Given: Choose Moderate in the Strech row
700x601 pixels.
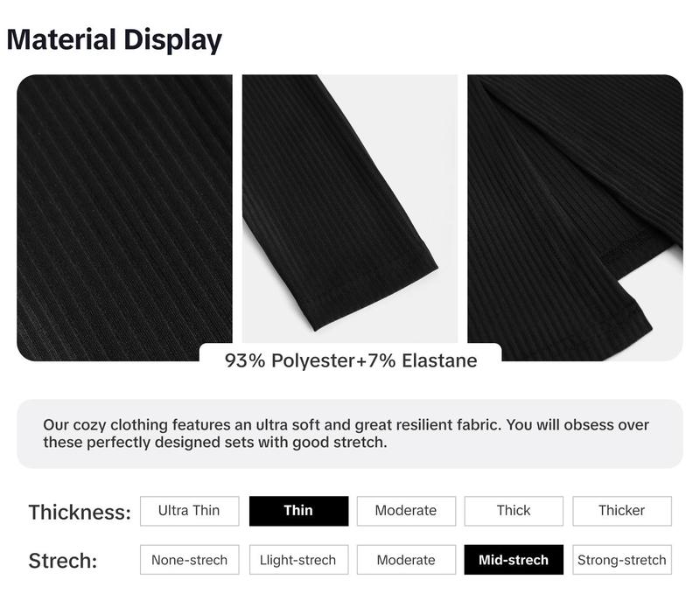Looking at the screenshot, I should click(406, 560).
